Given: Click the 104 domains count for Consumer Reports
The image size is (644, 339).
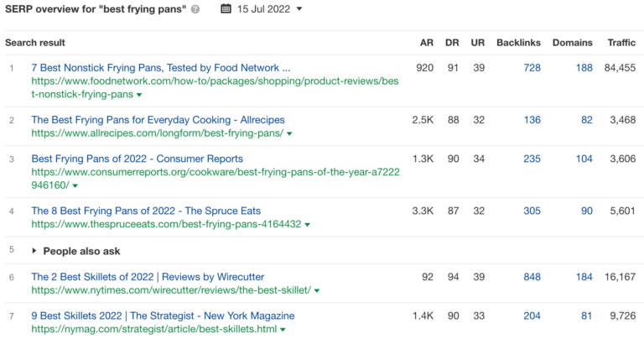Looking at the screenshot, I should tap(584, 159).
